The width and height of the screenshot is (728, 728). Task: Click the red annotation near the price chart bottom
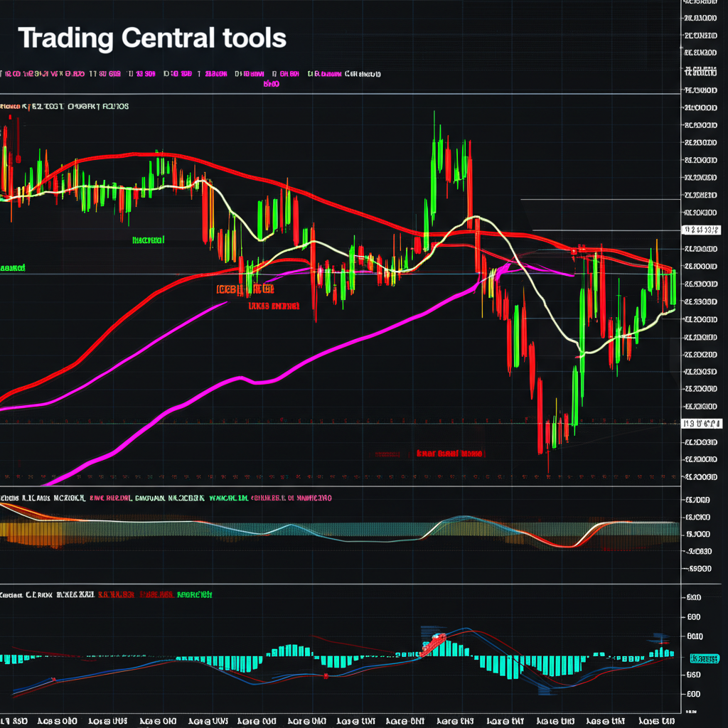[x=449, y=453]
